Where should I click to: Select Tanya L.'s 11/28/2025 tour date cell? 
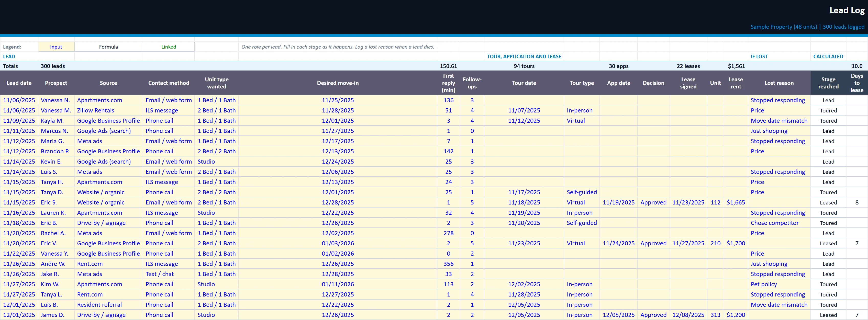click(524, 294)
